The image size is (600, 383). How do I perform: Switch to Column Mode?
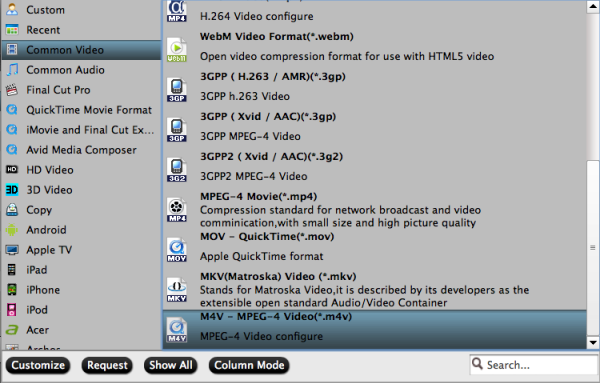(249, 365)
